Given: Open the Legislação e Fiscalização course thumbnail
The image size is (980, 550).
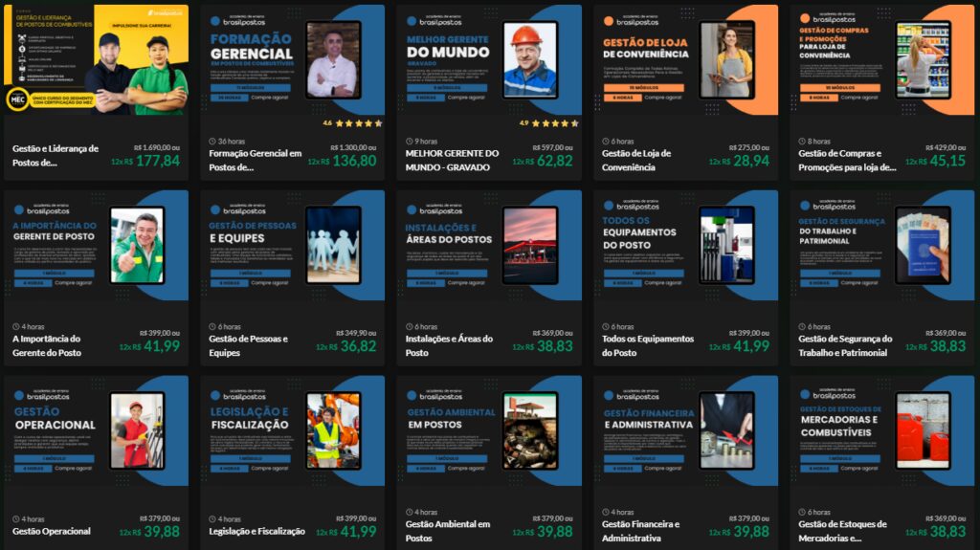Looking at the screenshot, I should pyautogui.click(x=293, y=430).
